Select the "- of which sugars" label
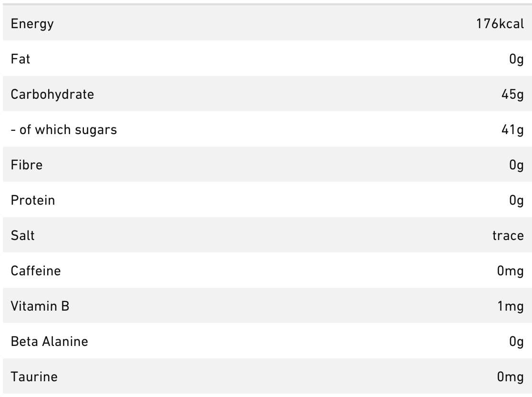The image size is (532, 397). tap(64, 130)
